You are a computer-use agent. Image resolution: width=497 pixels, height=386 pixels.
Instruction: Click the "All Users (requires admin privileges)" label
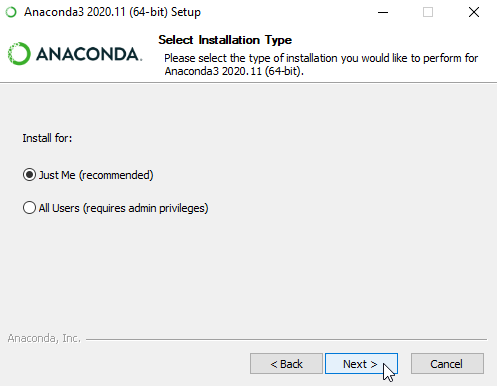click(x=123, y=208)
